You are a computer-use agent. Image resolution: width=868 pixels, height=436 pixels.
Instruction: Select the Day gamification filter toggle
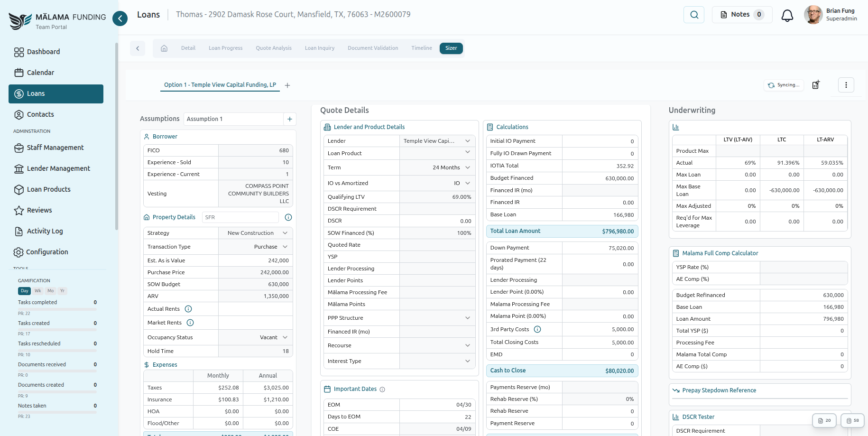(24, 291)
